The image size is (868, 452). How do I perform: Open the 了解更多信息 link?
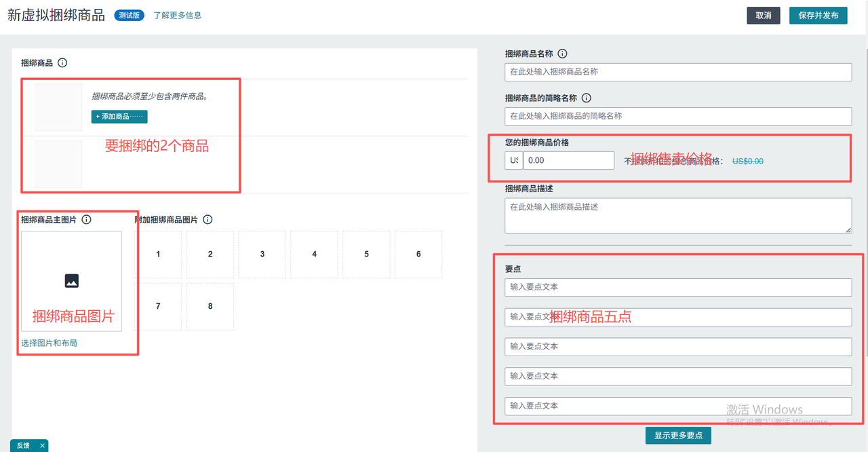coord(177,16)
